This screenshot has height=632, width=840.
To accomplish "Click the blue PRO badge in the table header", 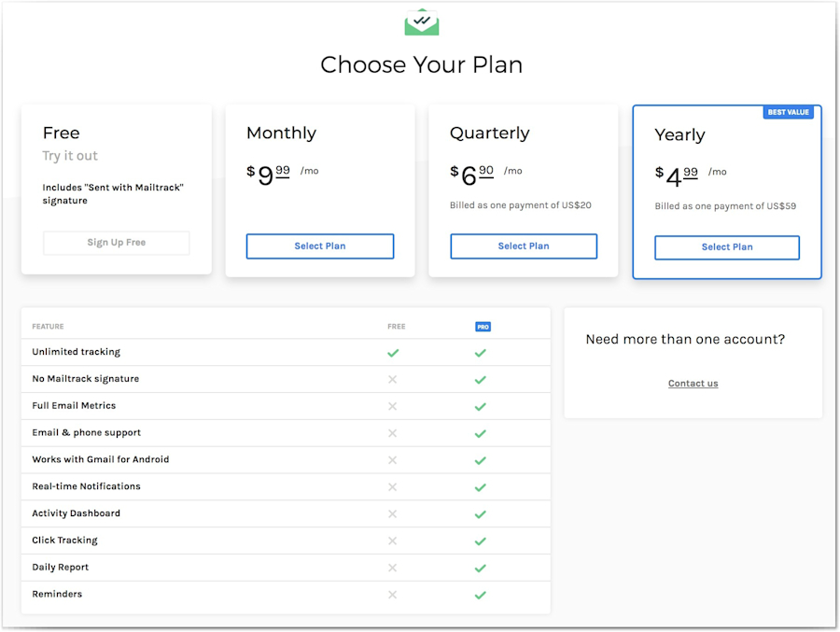I will (x=482, y=326).
